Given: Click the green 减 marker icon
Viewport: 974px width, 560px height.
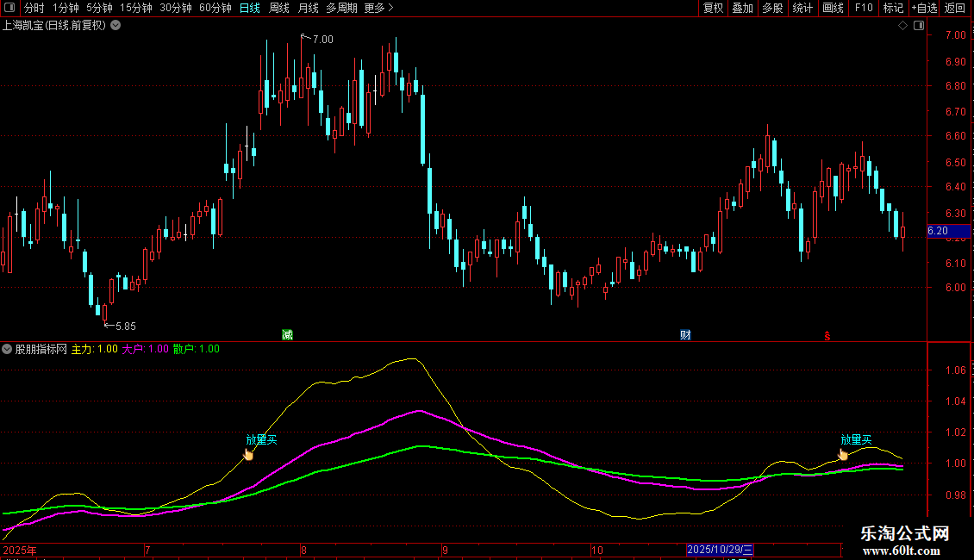Looking at the screenshot, I should point(287,334).
